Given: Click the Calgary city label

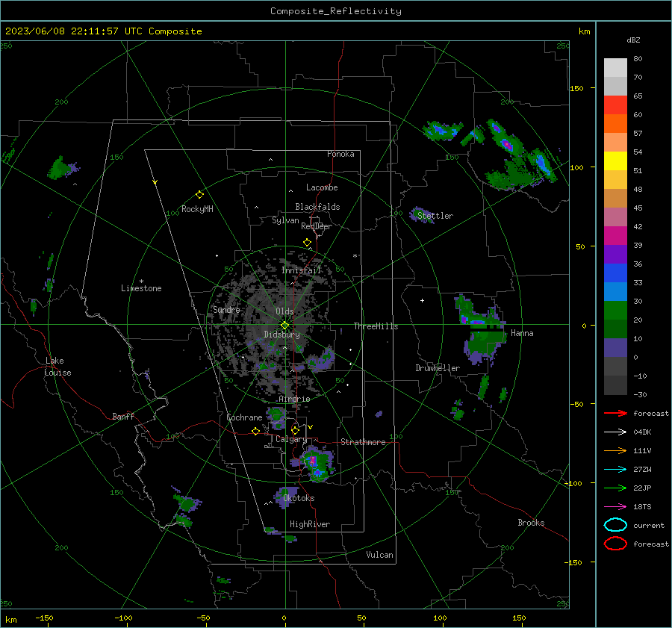Looking at the screenshot, I should pos(291,439).
